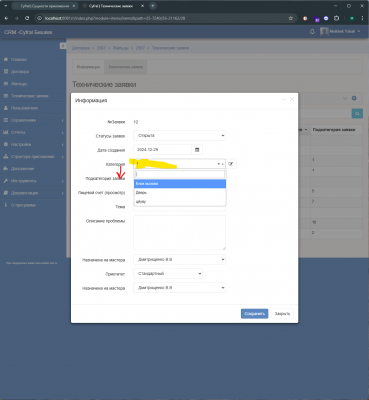This screenshot has width=369, height=400.
Task: Click the Документация sidebar icon
Action: [6, 193]
